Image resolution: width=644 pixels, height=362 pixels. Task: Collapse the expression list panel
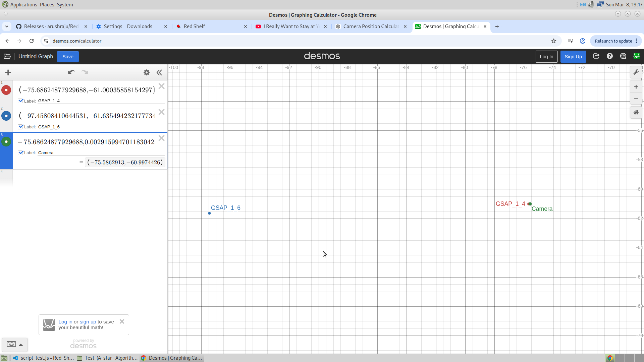159,72
